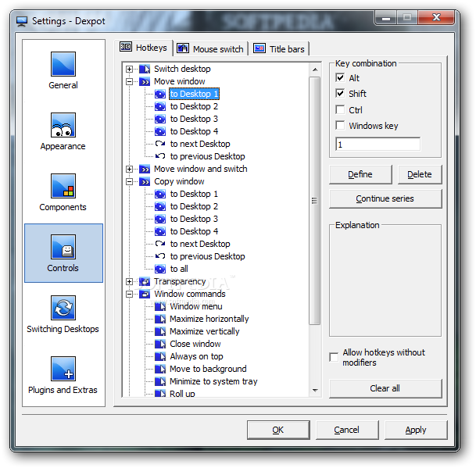This screenshot has width=476, height=468.
Task: Click icon beside Copy window to next Desktop
Action: [160, 244]
